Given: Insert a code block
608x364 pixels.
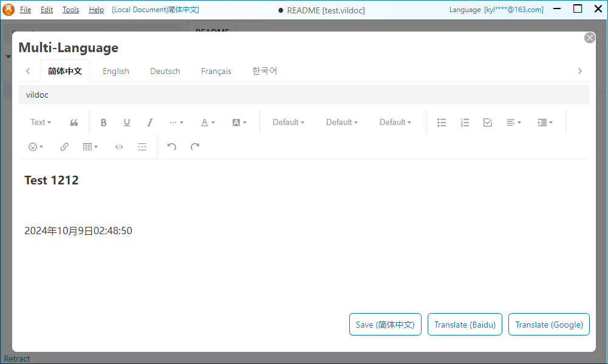Looking at the screenshot, I should coord(119,147).
